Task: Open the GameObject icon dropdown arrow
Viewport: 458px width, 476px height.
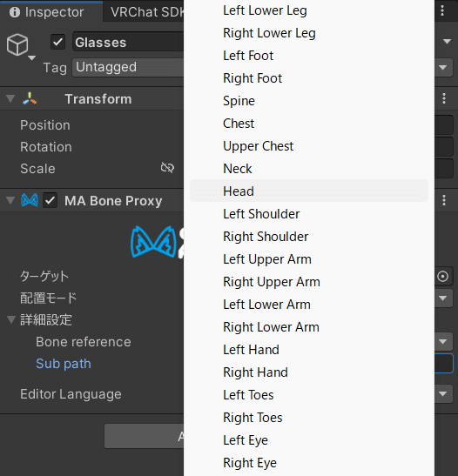Action: [32, 57]
